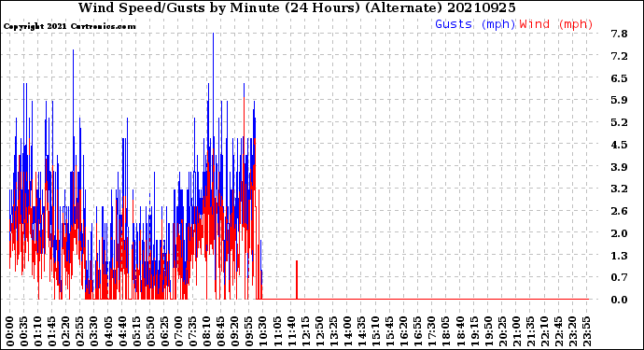Click the 22:10 time axis label
Viewport: 644px width, 350px height.
544,331
